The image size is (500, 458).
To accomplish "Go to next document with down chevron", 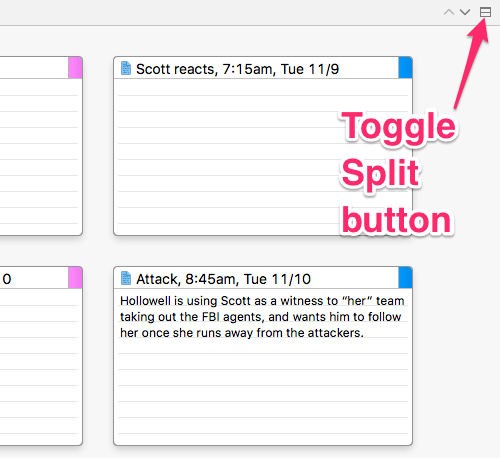I will tap(465, 12).
